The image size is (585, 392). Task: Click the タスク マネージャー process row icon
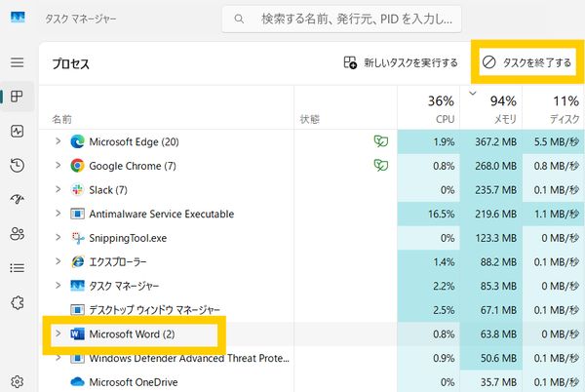(x=77, y=286)
